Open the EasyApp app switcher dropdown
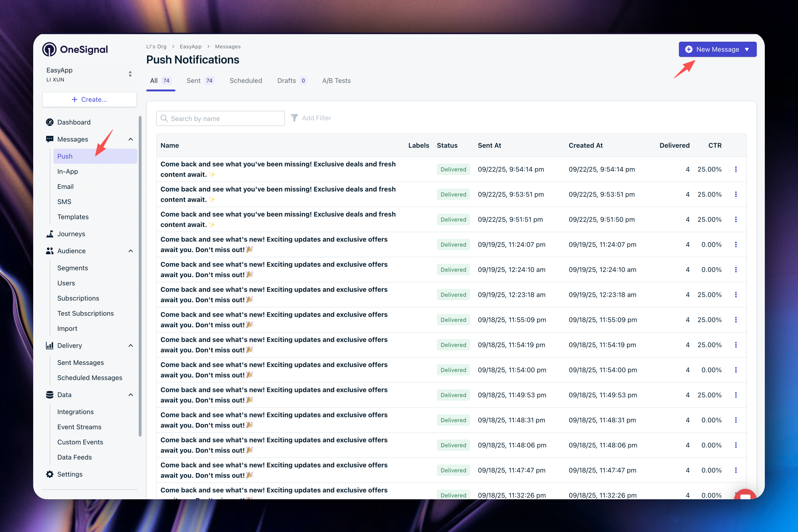 (130, 74)
